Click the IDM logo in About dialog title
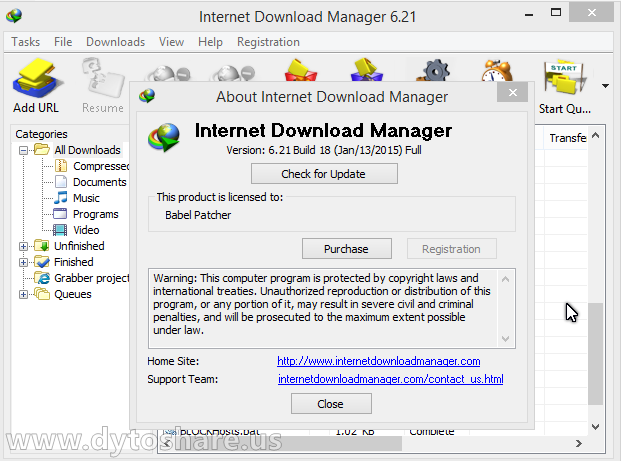Viewport: 621px width, 461px height. point(147,96)
